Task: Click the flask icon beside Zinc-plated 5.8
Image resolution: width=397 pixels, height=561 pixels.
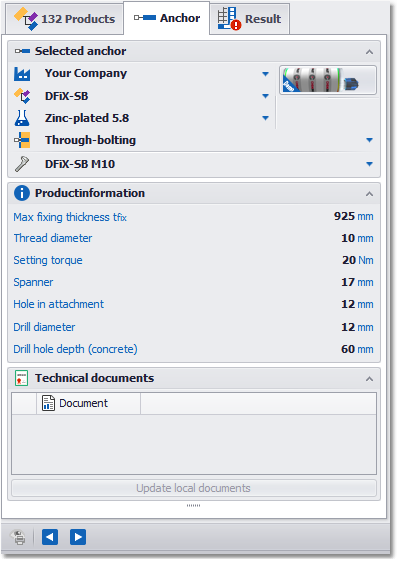Action: tap(22, 118)
